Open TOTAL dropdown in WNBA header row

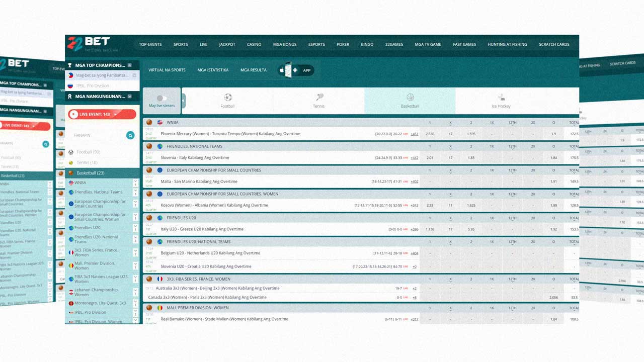(574, 123)
